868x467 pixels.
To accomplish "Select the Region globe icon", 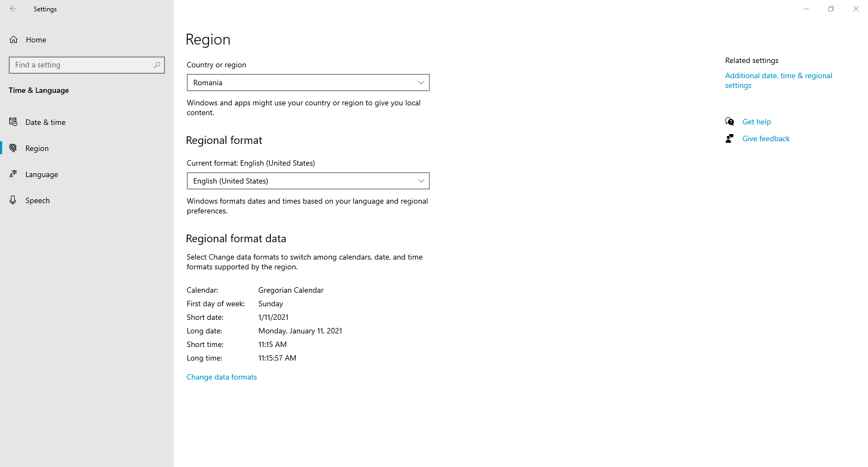I will 13,148.
